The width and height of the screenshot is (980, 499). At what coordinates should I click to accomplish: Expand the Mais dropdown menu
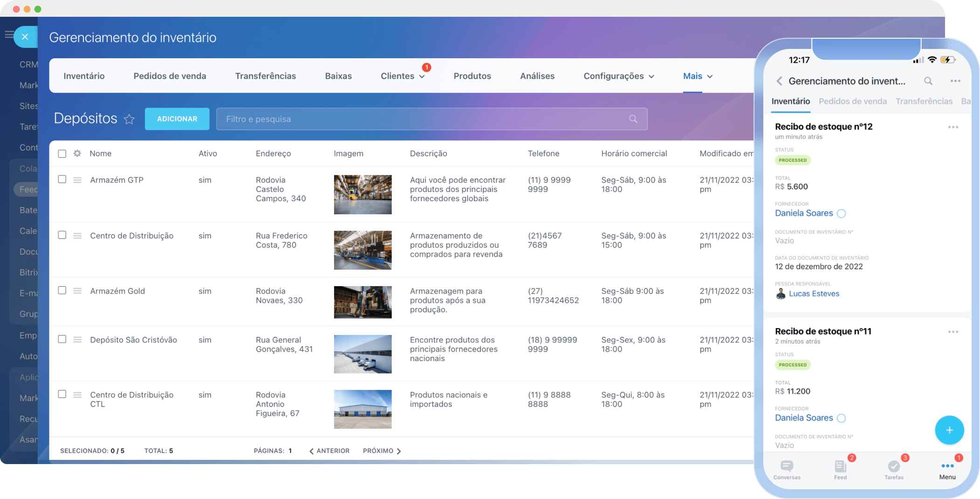(x=697, y=76)
